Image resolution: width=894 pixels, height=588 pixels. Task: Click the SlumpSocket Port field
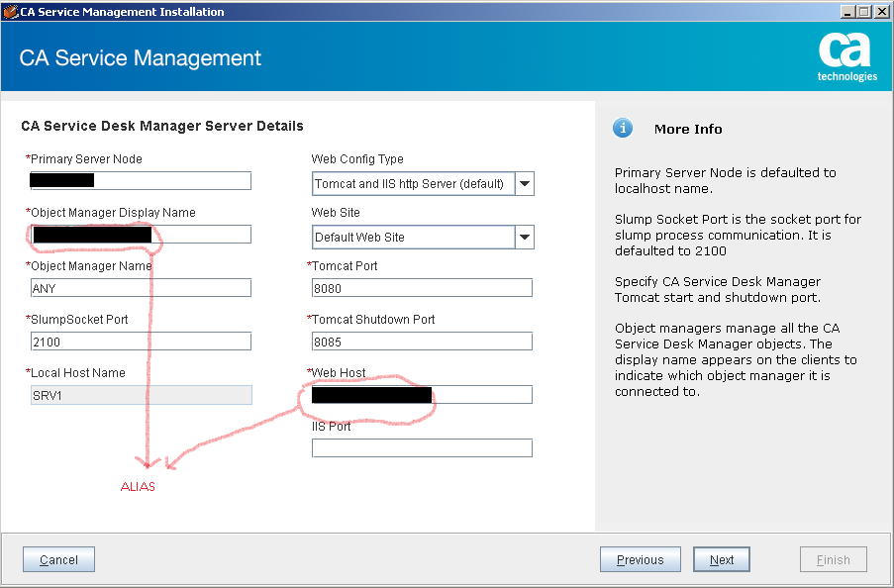point(141,342)
